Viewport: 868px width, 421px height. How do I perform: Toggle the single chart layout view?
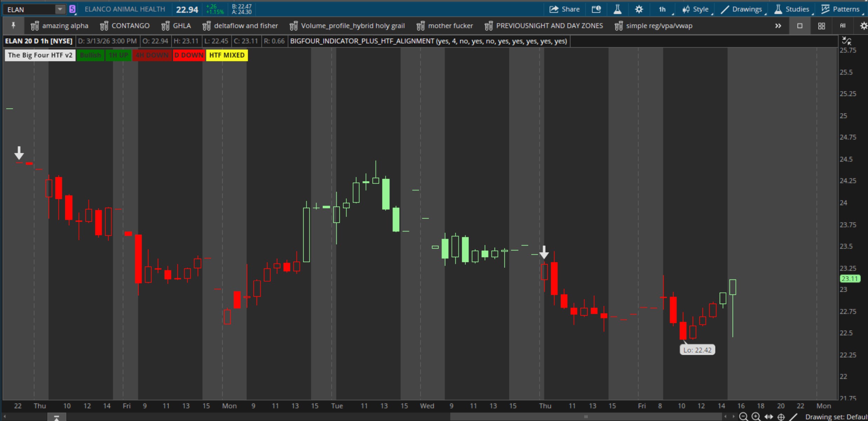[x=800, y=26]
